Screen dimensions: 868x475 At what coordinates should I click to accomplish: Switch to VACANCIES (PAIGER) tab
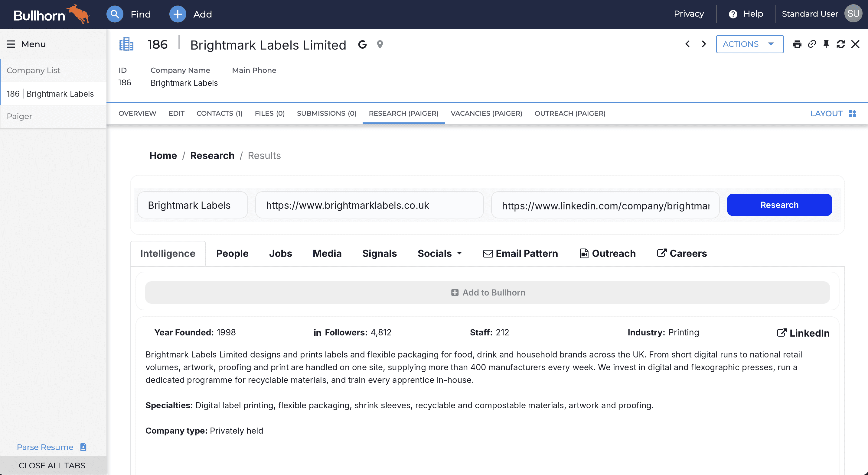[486, 113]
